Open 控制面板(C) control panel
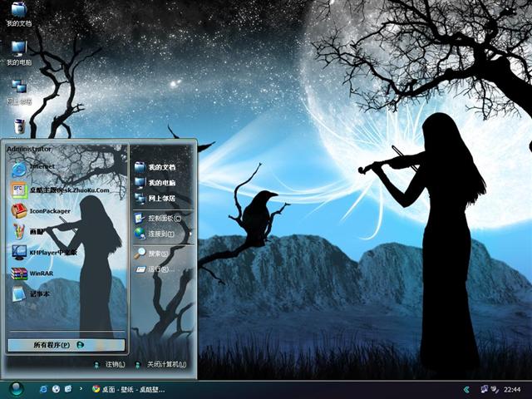Viewport: 532px width, 399px height. (x=157, y=218)
